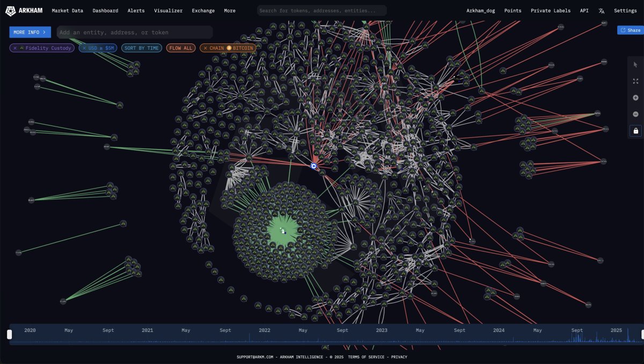Click the add entity or address field
The image size is (644, 364).
point(134,32)
